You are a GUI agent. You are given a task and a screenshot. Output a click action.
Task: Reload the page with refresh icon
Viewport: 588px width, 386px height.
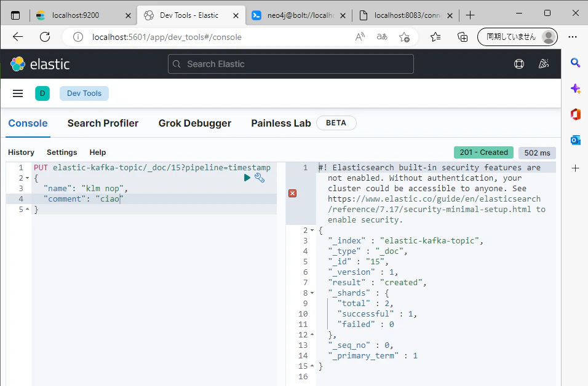(45, 37)
